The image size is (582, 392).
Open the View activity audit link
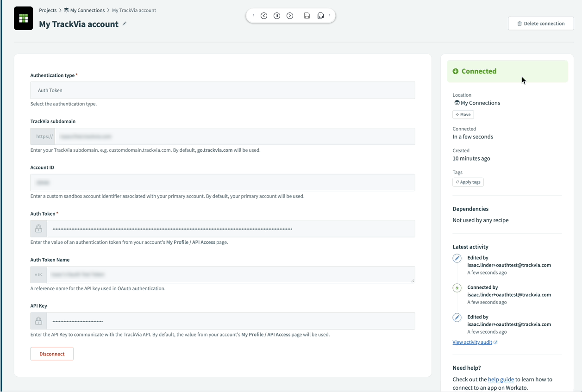[475, 342]
